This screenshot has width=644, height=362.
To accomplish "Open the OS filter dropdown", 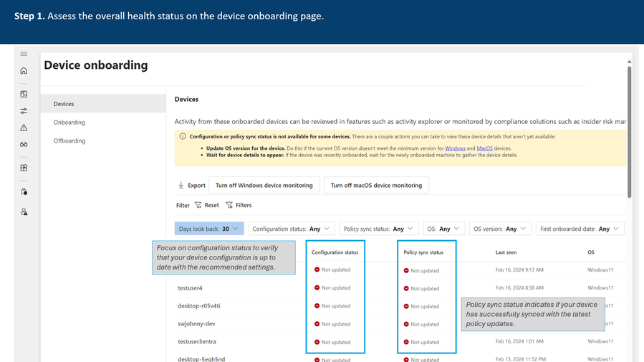I will (x=443, y=229).
